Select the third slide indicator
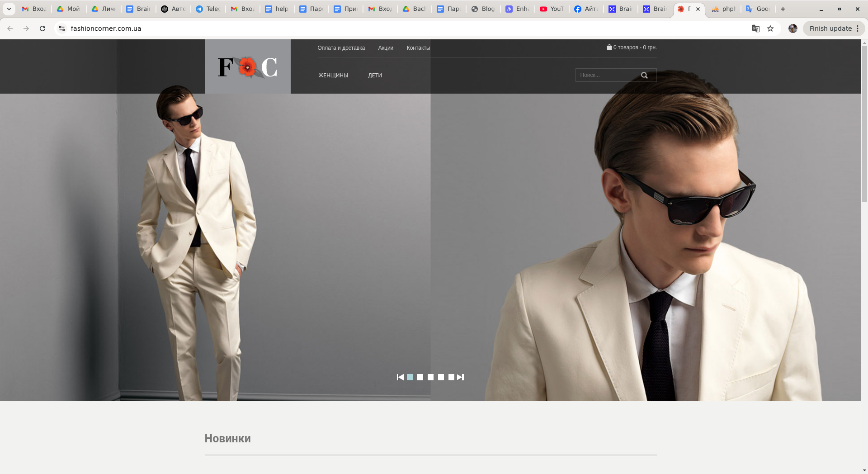Viewport: 868px width, 474px height. 430,377
